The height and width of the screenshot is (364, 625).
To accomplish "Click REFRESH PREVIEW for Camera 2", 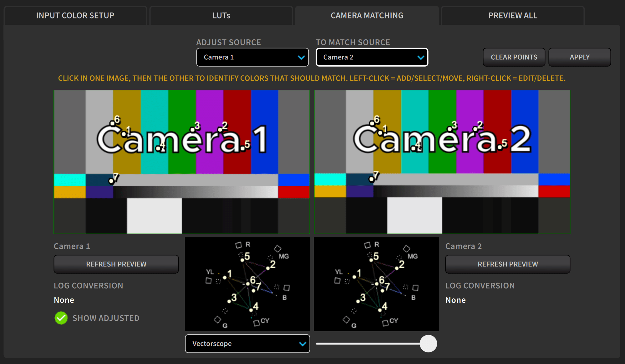I will pos(507,264).
